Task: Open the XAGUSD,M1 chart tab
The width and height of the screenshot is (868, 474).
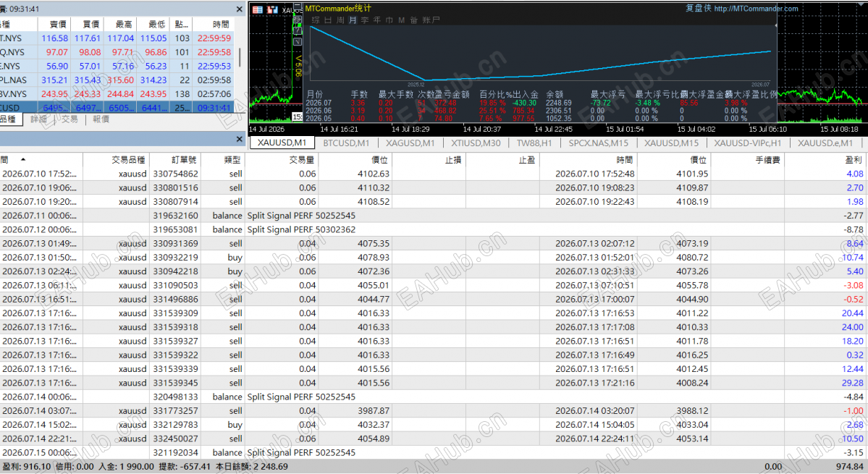Action: [410, 143]
